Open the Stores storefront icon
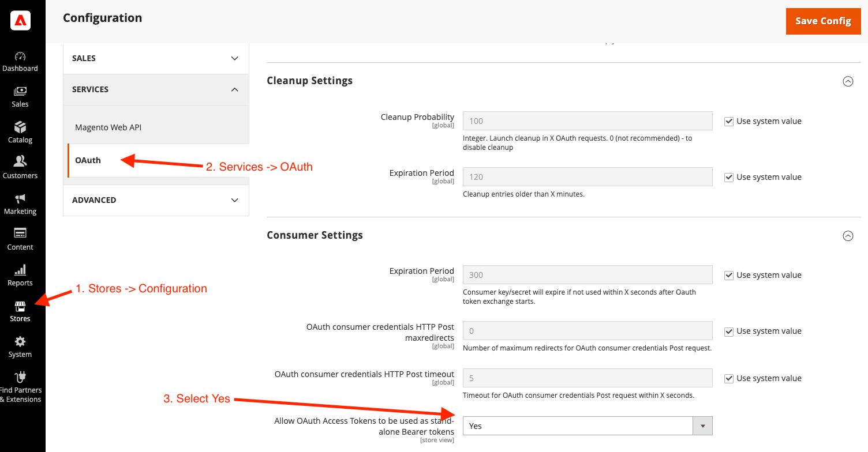The image size is (868, 452). [20, 306]
